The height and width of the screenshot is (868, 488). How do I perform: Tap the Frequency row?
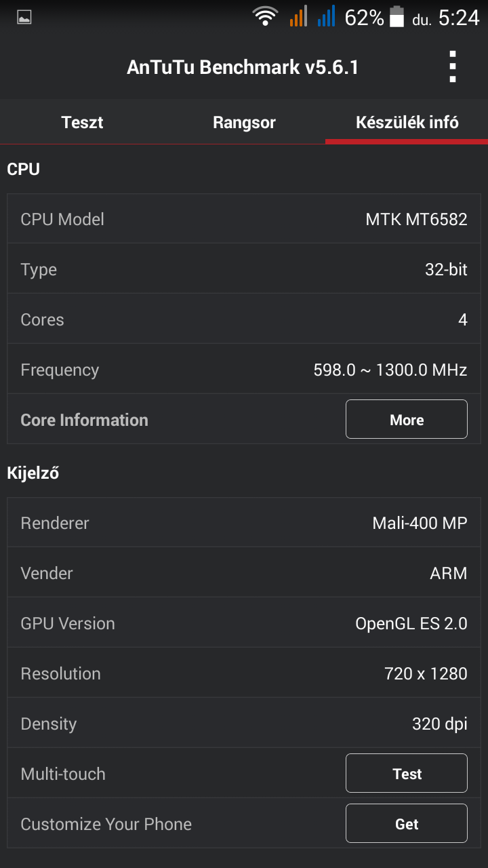click(x=244, y=370)
